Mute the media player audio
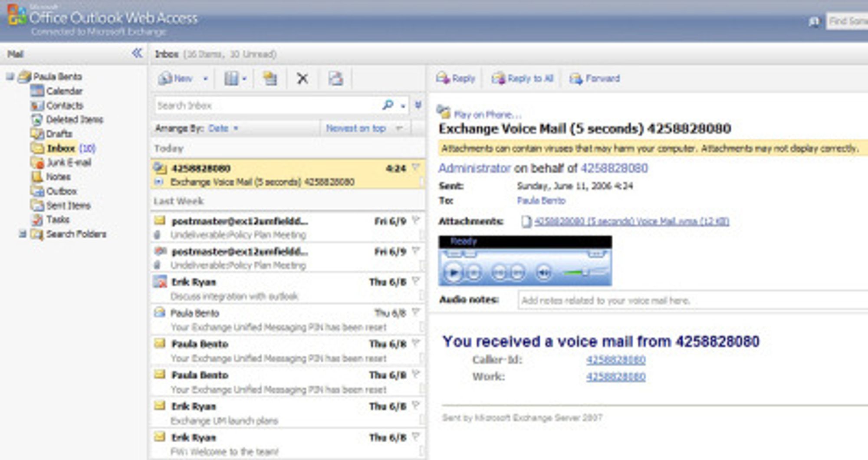 coord(544,273)
